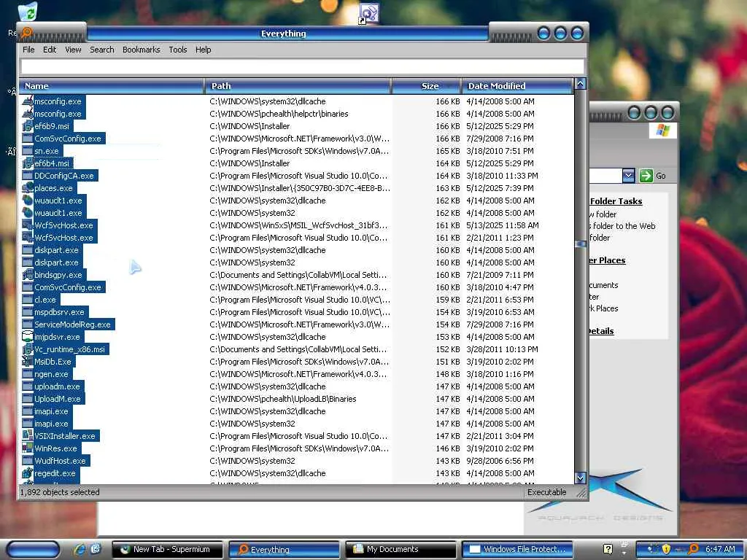Click path C:\WINDOWS\pchealth\helpctr\binaries
747x560 pixels.
pyautogui.click(x=279, y=114)
